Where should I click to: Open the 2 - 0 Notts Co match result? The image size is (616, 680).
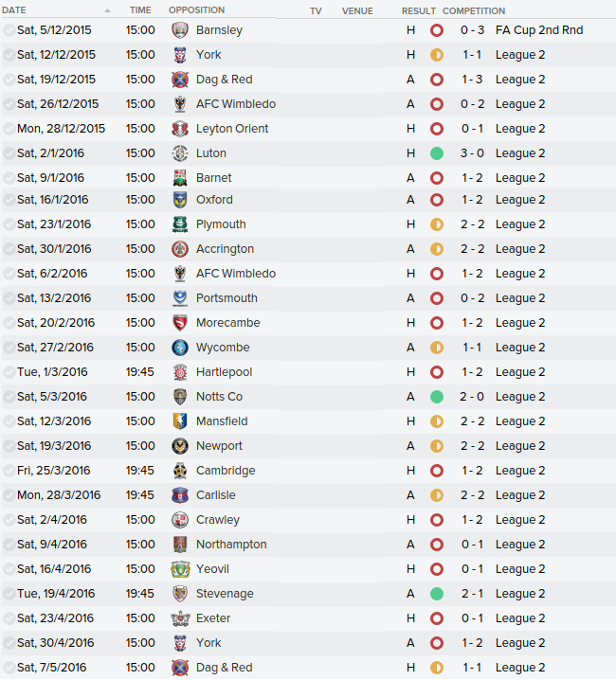pos(472,397)
